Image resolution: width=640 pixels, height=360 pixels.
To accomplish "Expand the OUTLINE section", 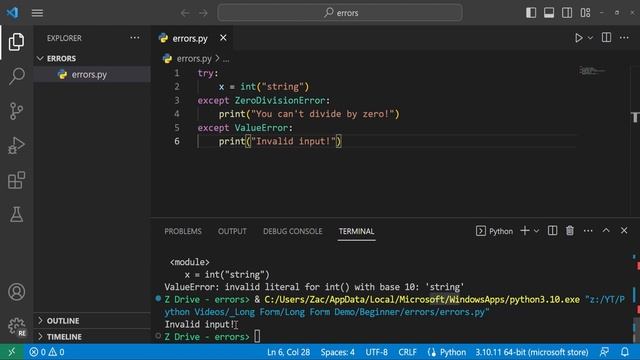I will point(92,321).
